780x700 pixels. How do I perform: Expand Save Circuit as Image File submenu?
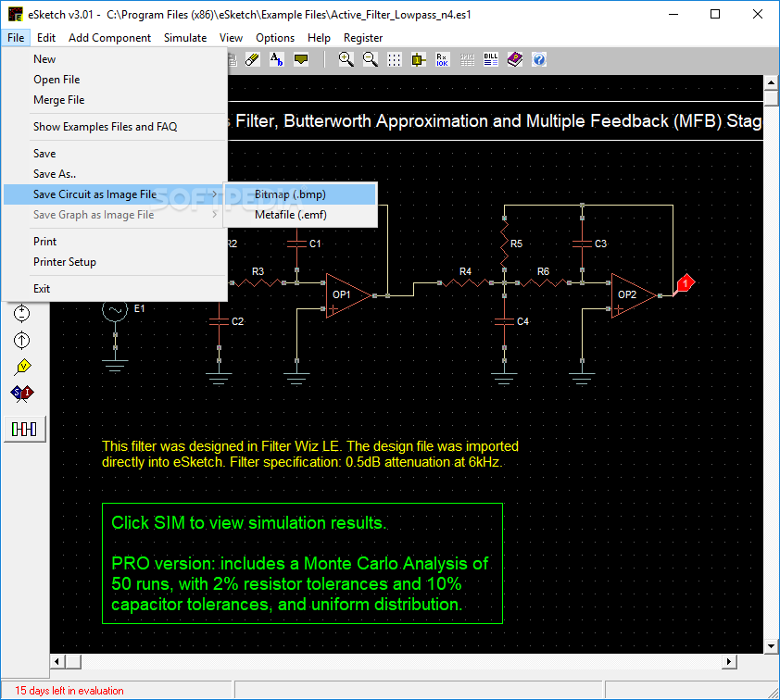click(x=116, y=194)
